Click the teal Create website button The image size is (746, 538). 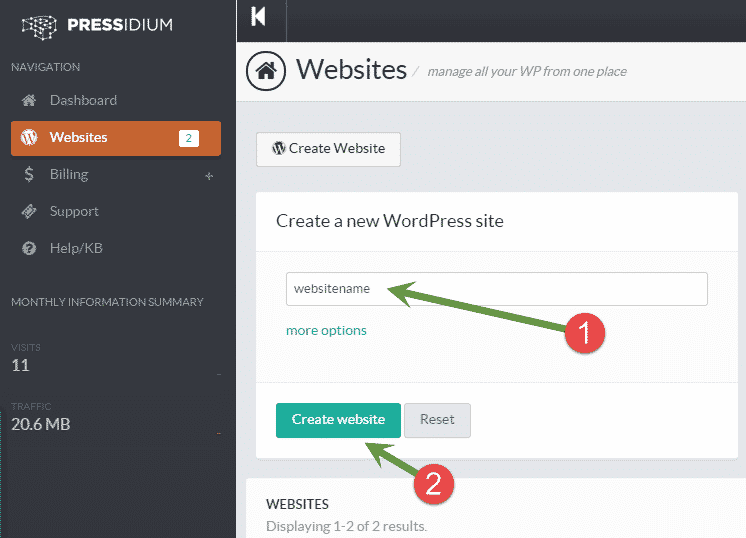click(x=338, y=420)
